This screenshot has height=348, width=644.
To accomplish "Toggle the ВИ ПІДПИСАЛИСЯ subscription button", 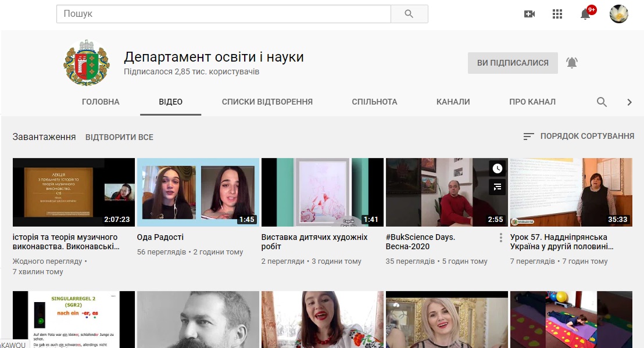I will [x=513, y=63].
